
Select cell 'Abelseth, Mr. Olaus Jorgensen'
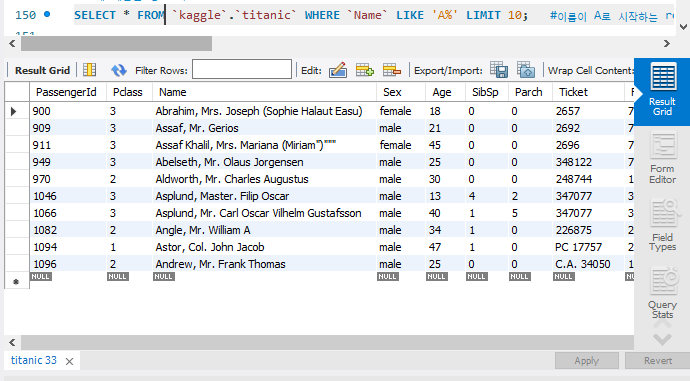coord(264,162)
